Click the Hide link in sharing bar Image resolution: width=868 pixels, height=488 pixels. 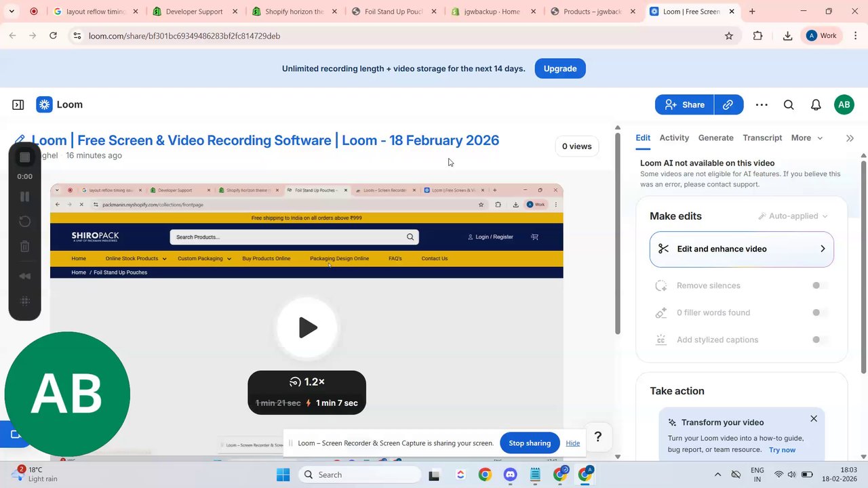(x=573, y=443)
